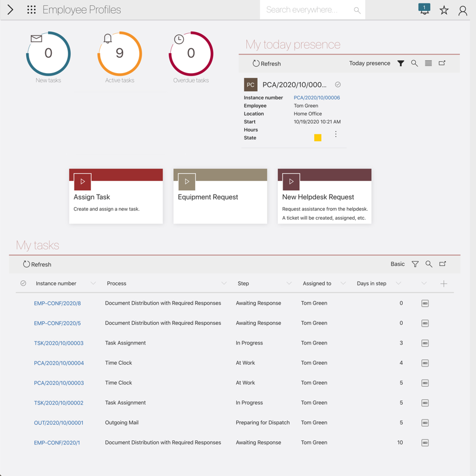Open the app launcher grid icon

tap(32, 10)
